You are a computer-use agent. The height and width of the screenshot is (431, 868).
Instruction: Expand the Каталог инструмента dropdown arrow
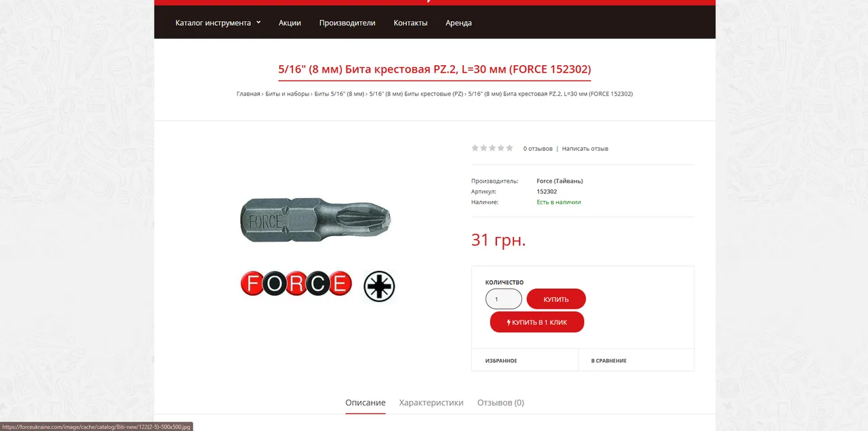coord(258,22)
